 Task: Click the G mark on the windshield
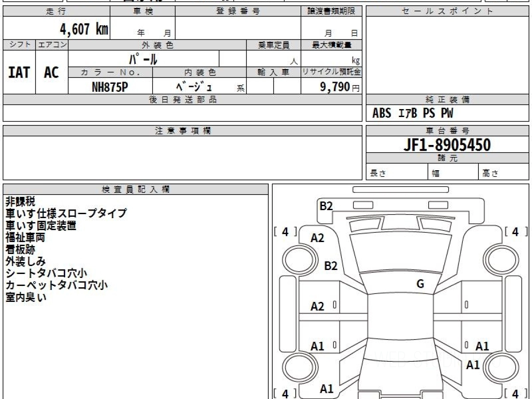coord(420,284)
